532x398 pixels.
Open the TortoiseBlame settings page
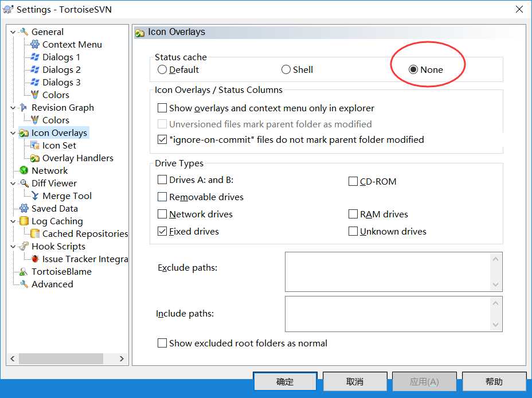click(x=61, y=271)
